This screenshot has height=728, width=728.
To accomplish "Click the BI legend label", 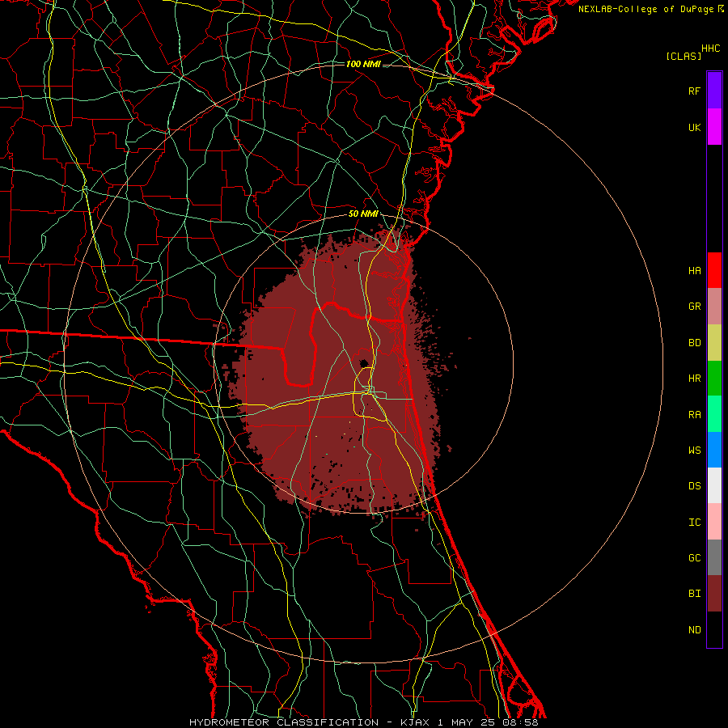I will (x=694, y=594).
